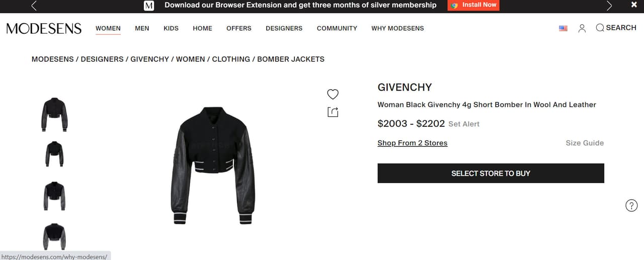Open the user account icon
Viewport: 644px width, 260px height.
[582, 28]
